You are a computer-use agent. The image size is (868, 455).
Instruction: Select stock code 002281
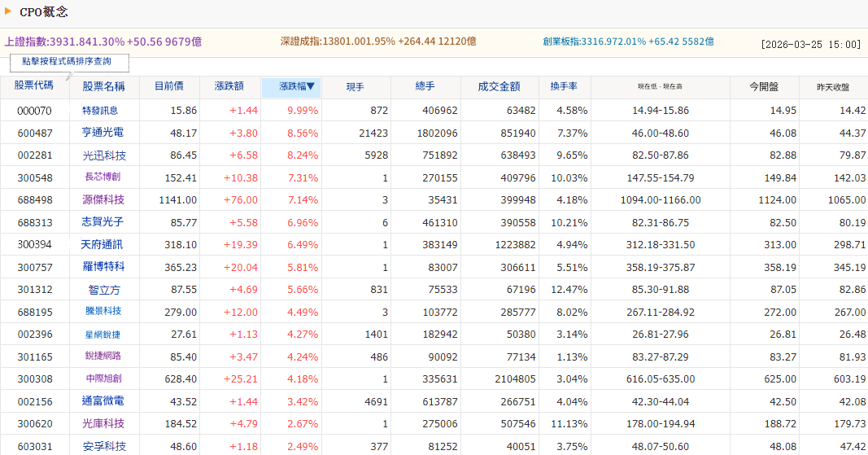pos(35,155)
